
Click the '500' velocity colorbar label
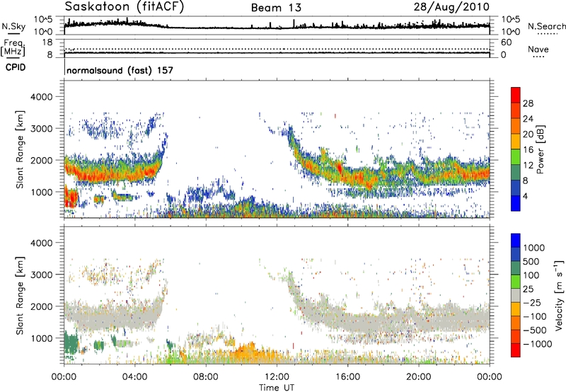[x=531, y=262]
